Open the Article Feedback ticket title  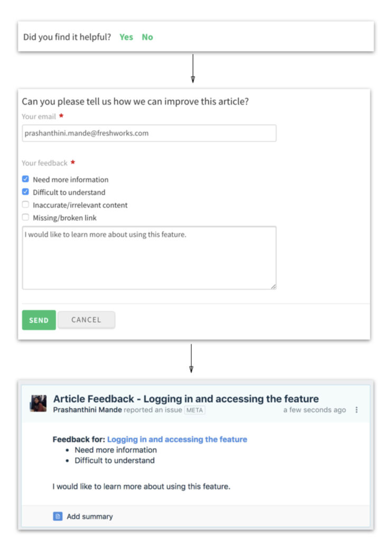coord(185,399)
